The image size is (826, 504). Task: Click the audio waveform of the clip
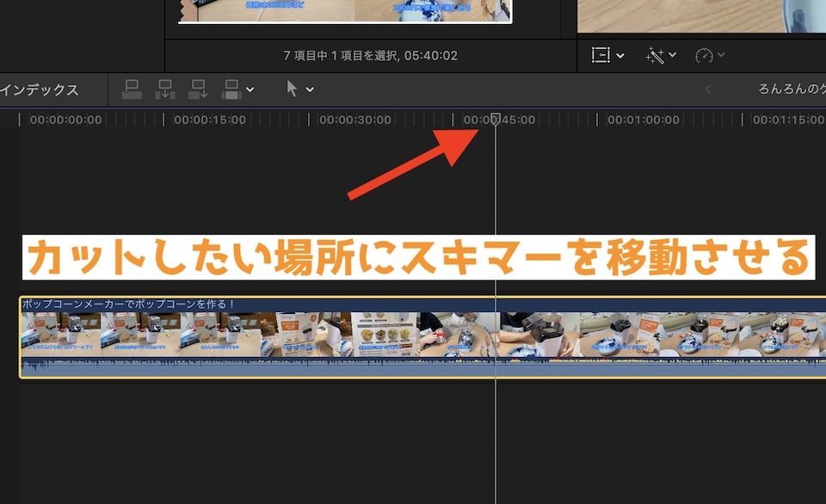(x=258, y=363)
